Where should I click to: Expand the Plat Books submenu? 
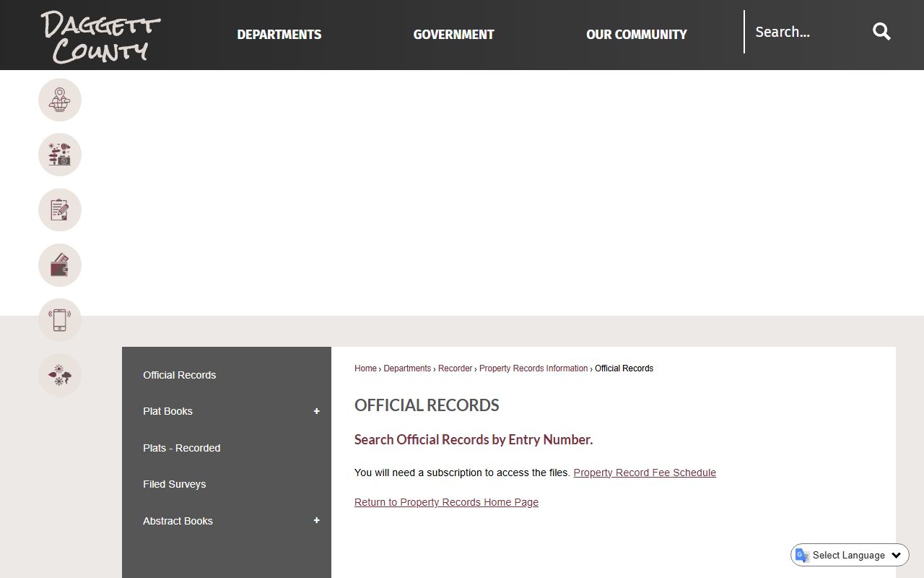click(x=316, y=412)
